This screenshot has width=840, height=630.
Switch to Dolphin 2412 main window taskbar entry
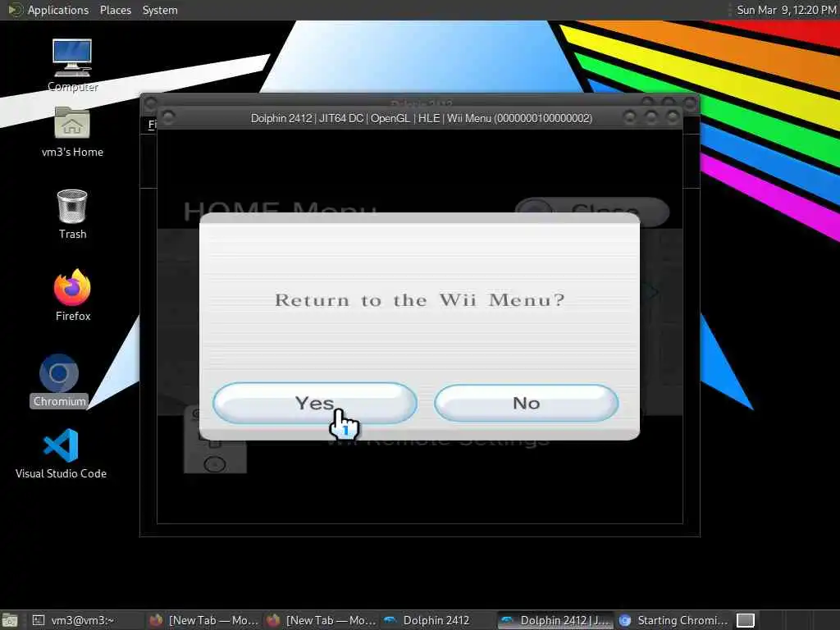436,620
